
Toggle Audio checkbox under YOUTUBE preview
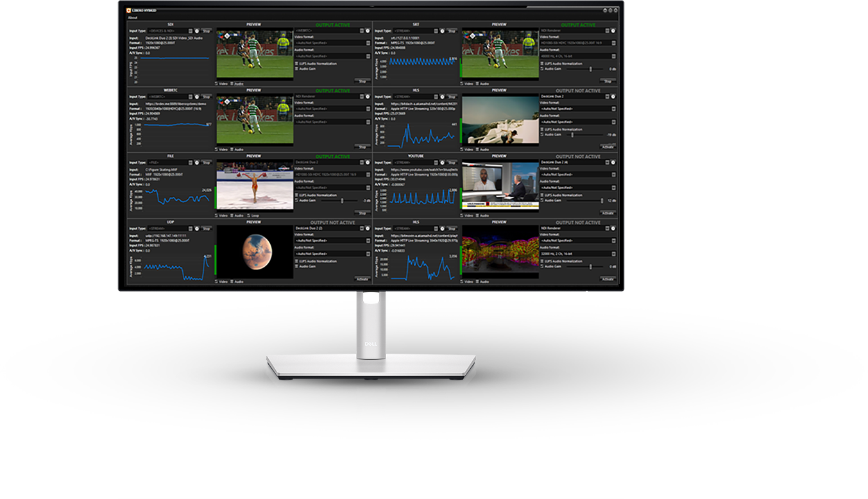(479, 215)
